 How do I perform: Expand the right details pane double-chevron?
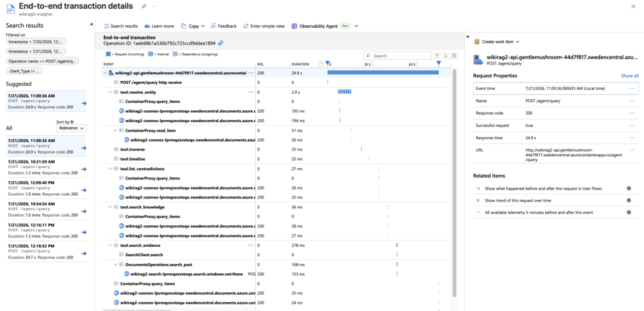click(x=468, y=37)
